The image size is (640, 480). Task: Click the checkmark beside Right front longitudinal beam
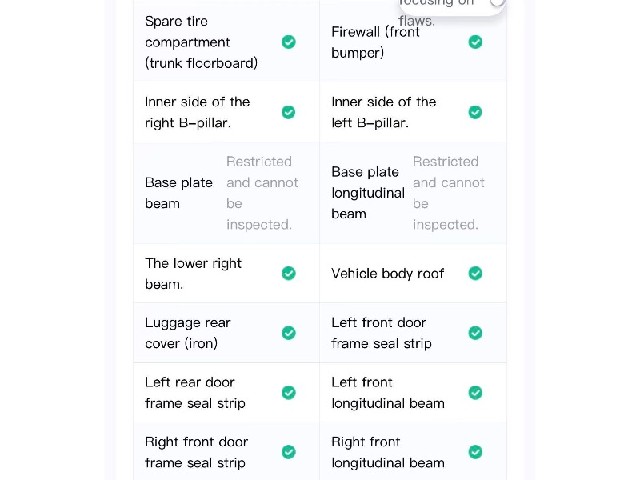tap(475, 452)
